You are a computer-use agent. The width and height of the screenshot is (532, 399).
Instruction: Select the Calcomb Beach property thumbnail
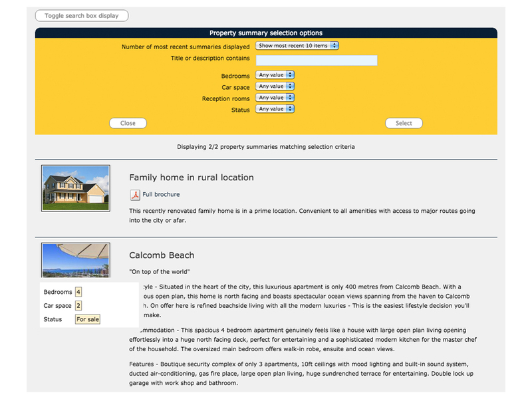pyautogui.click(x=75, y=261)
